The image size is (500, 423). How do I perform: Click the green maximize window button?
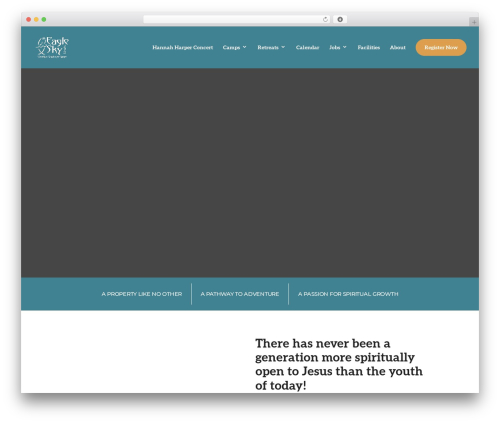(x=44, y=19)
